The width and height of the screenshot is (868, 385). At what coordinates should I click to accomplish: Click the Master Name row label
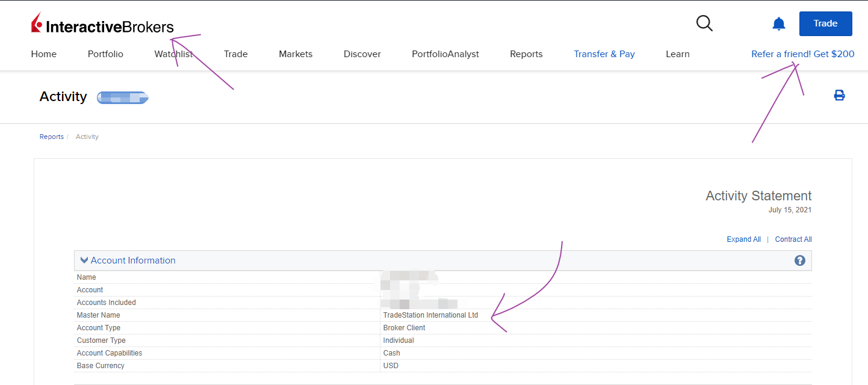tap(99, 315)
